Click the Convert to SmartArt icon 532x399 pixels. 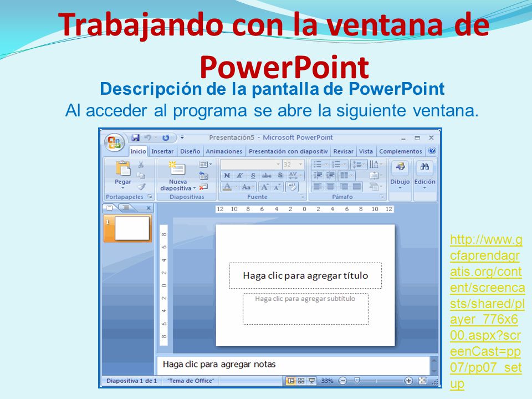point(375,187)
